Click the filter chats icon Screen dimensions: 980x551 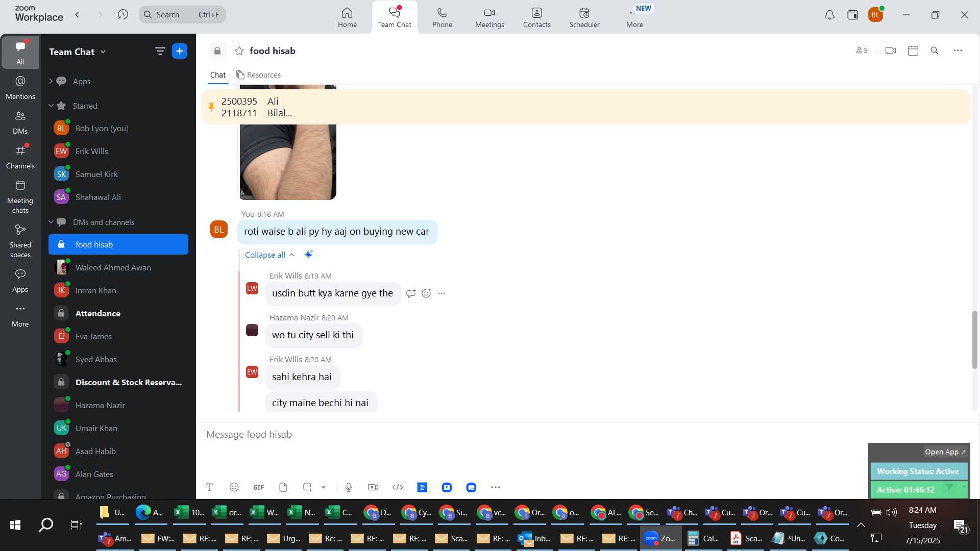[160, 51]
